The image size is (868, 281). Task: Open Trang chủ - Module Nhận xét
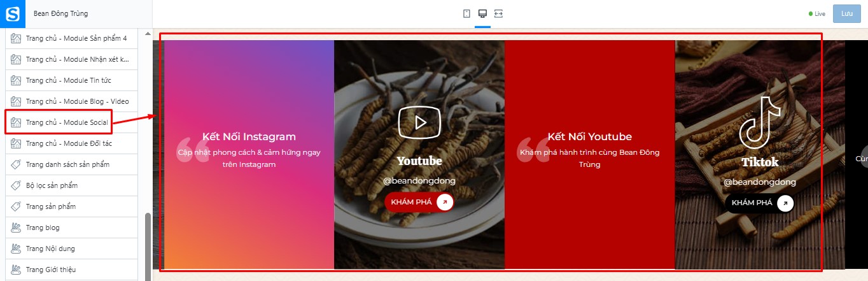72,59
